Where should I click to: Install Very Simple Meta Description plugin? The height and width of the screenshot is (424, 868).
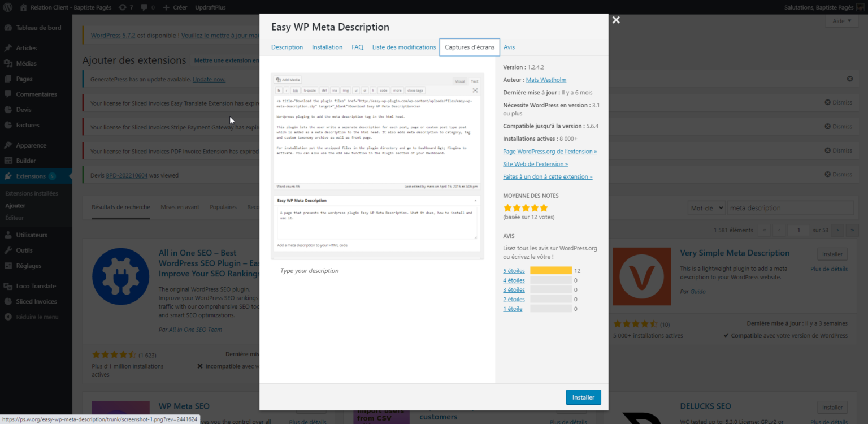click(832, 254)
